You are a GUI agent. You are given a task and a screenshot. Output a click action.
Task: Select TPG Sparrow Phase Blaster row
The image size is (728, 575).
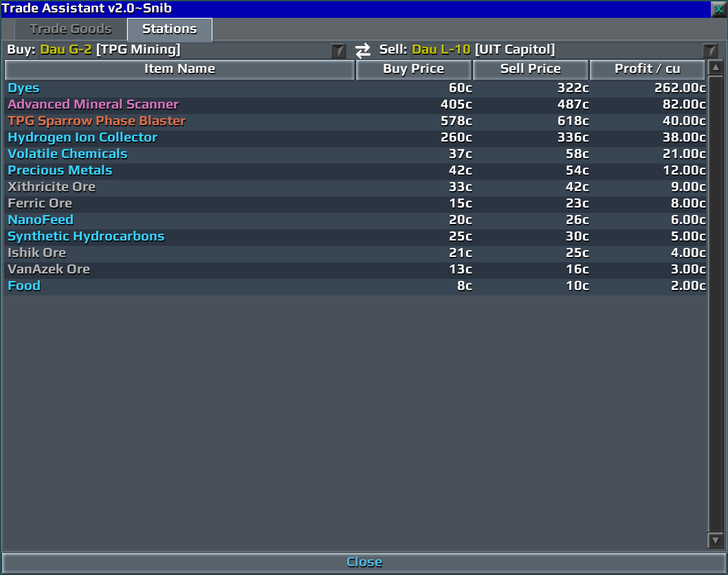coord(355,121)
